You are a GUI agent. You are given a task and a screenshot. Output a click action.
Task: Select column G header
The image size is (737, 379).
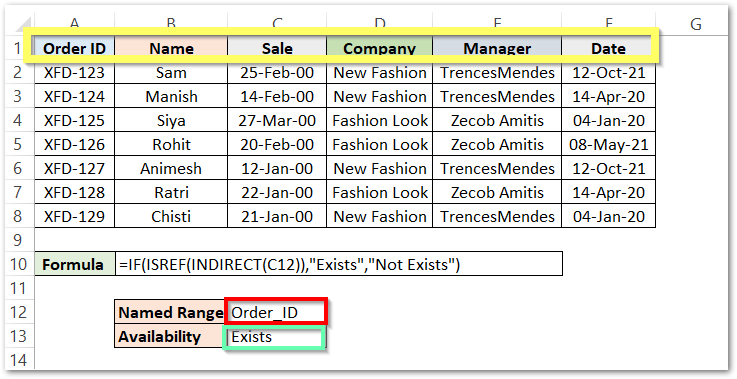click(x=695, y=24)
